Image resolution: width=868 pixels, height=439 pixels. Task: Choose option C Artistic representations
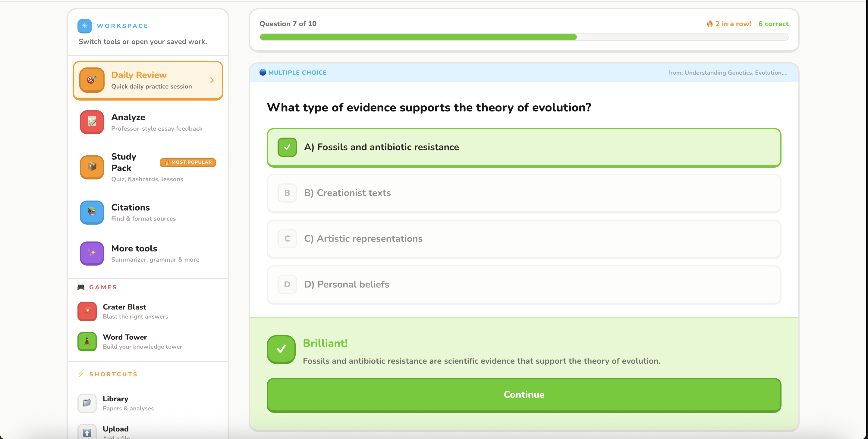[524, 239]
